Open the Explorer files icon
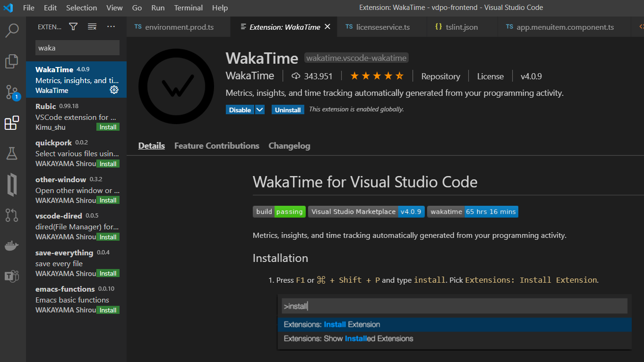Image resolution: width=644 pixels, height=362 pixels. [12, 61]
